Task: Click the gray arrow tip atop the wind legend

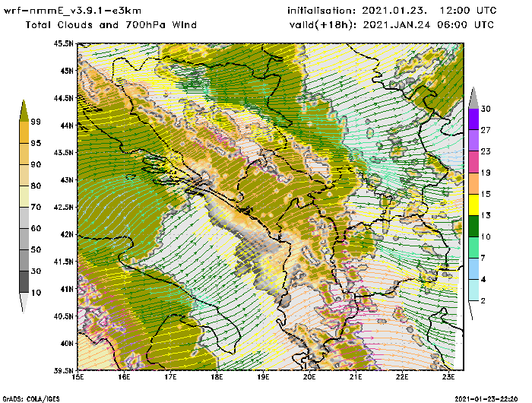Action: point(473,98)
